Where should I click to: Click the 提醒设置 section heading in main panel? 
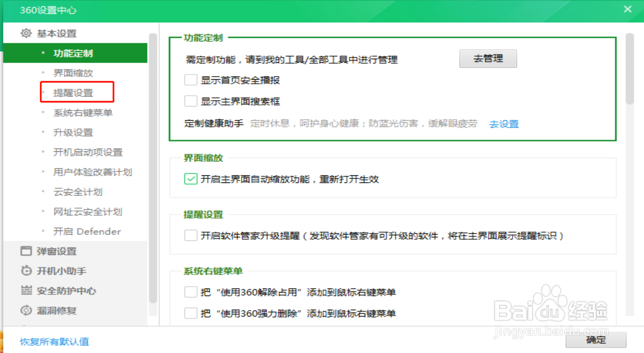[x=204, y=214]
